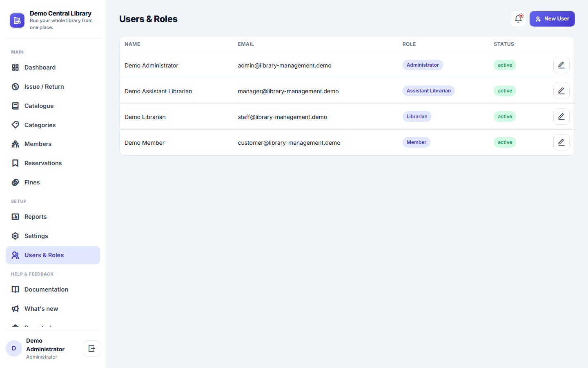Edit the Demo Administrator user row
This screenshot has width=588, height=368.
click(x=561, y=65)
